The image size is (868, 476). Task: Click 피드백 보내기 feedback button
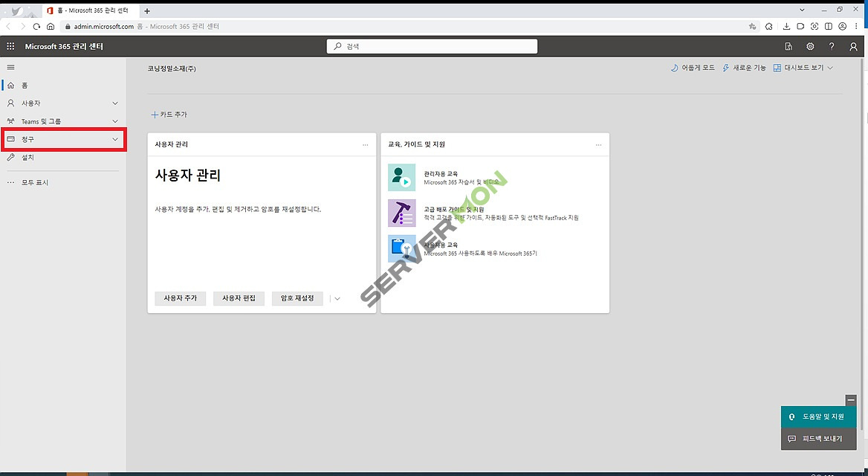coord(819,439)
